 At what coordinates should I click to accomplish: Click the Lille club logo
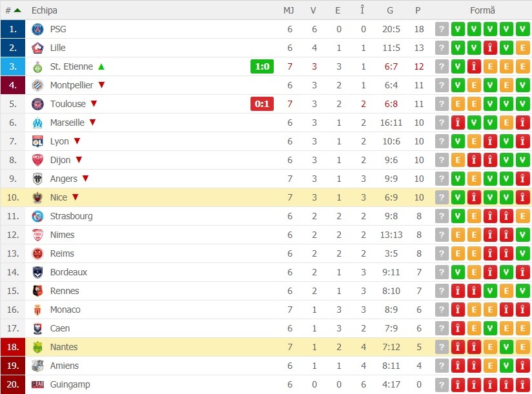tap(37, 48)
